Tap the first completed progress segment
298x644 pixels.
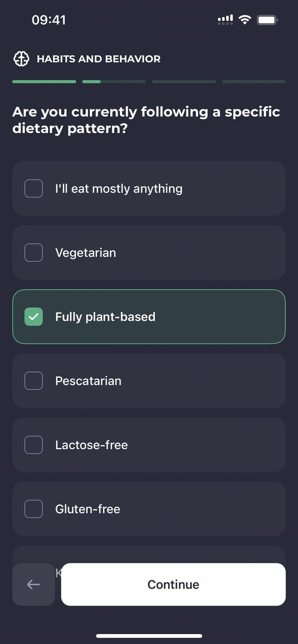pyautogui.click(x=44, y=81)
